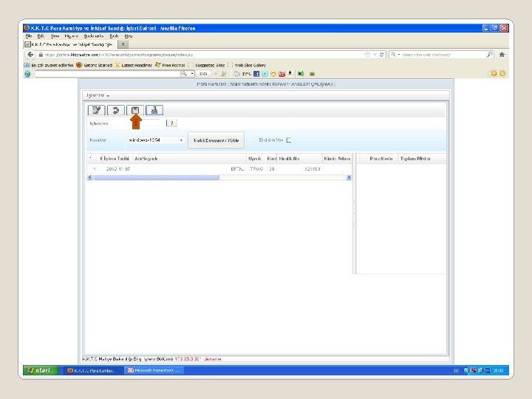Click the bookmark star icon
Screen dimensions: 532x399
[367, 55]
